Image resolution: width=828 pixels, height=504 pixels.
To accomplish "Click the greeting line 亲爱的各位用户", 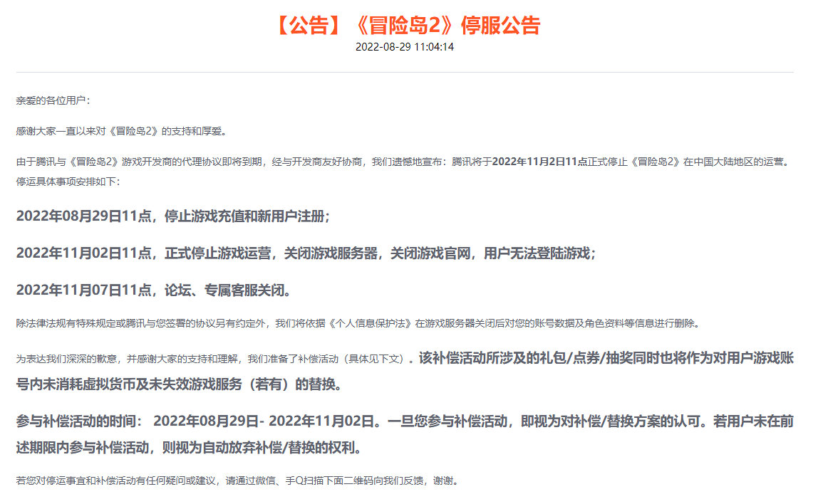I will click(53, 100).
